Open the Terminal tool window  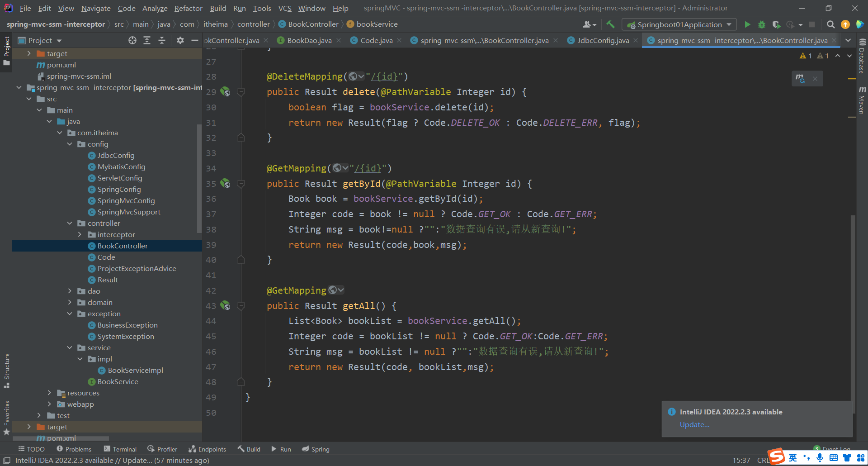pos(120,449)
